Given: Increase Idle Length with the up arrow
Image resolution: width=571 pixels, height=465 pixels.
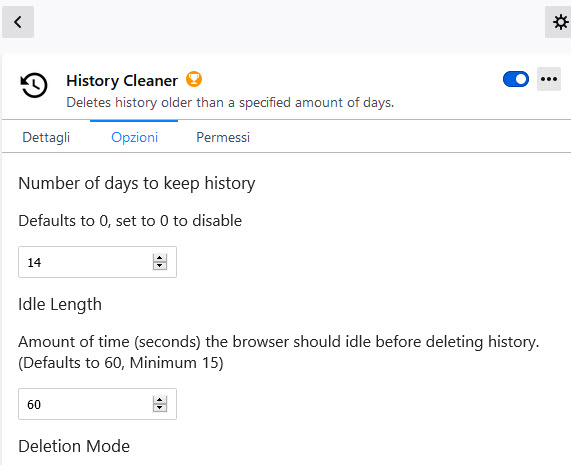Looking at the screenshot, I should (x=160, y=400).
